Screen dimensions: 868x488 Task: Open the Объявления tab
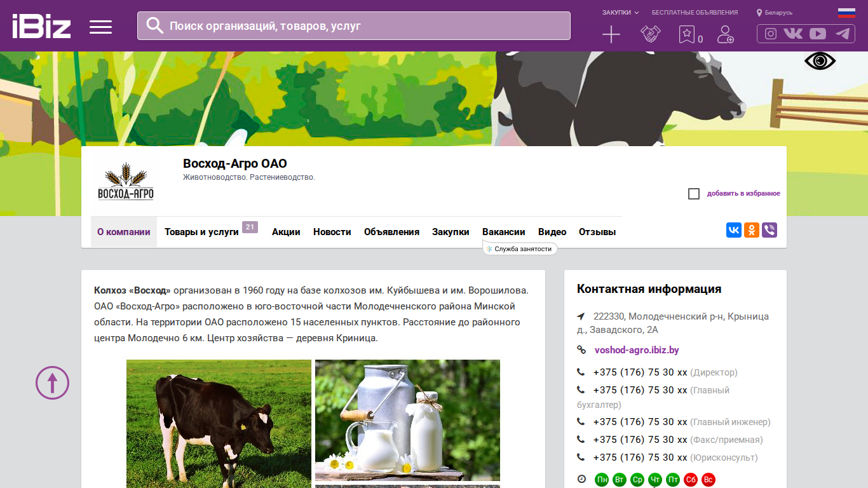[391, 232]
